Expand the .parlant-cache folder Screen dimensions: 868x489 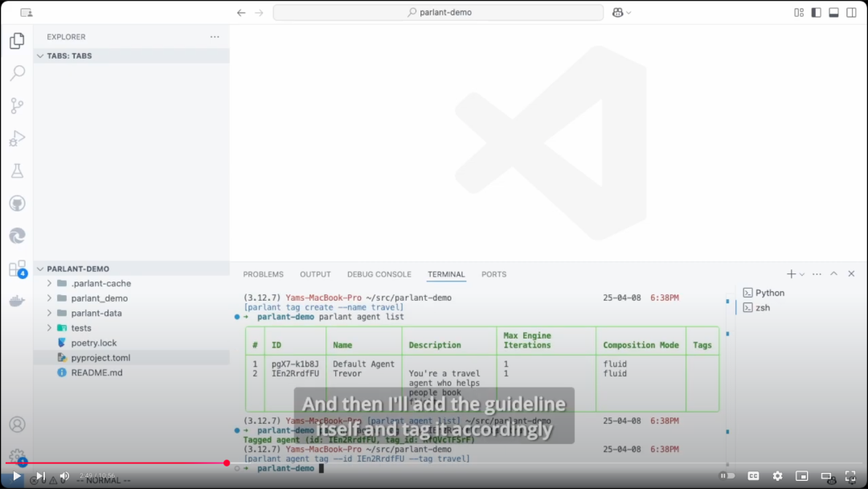tap(49, 284)
